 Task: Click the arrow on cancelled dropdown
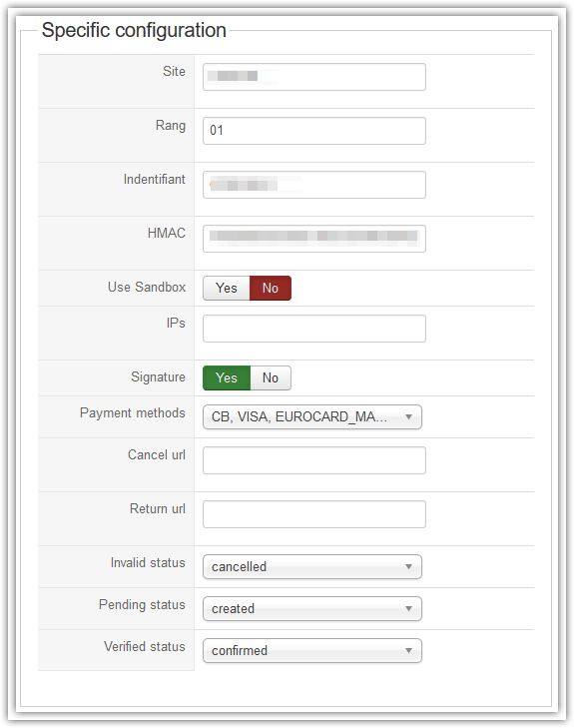[409, 567]
